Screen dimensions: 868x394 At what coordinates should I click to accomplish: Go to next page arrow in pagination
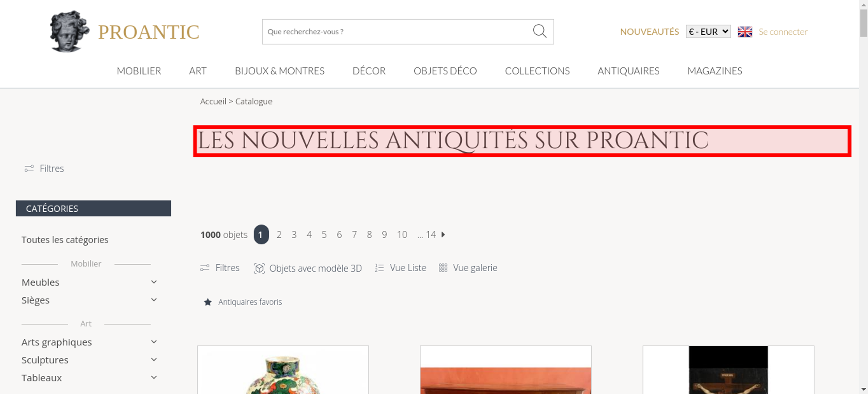click(x=443, y=234)
